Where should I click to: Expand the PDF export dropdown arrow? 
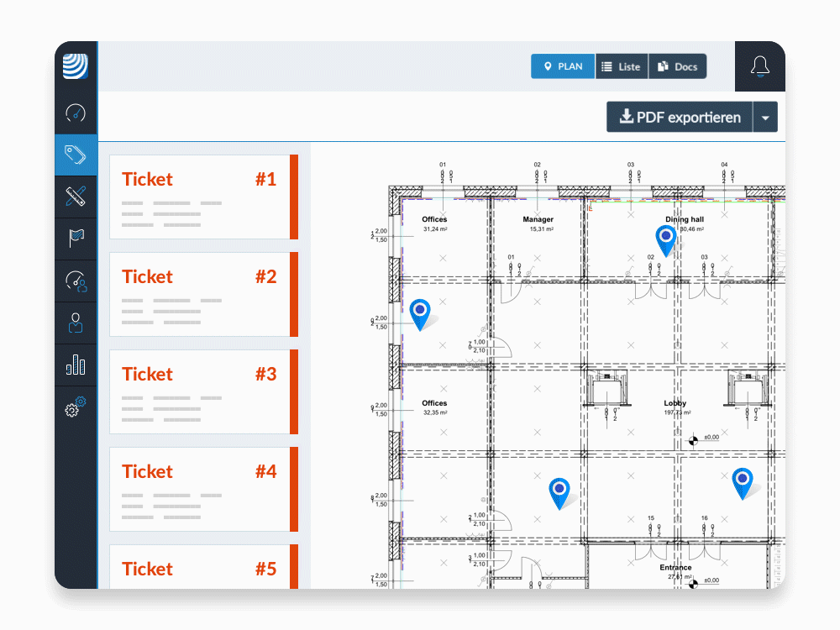coord(765,118)
